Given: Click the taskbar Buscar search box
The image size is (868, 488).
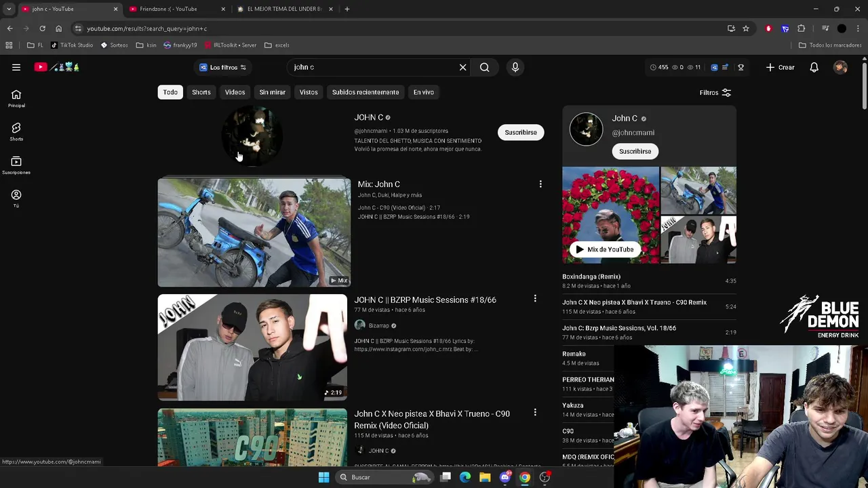Looking at the screenshot, I should coord(384,477).
